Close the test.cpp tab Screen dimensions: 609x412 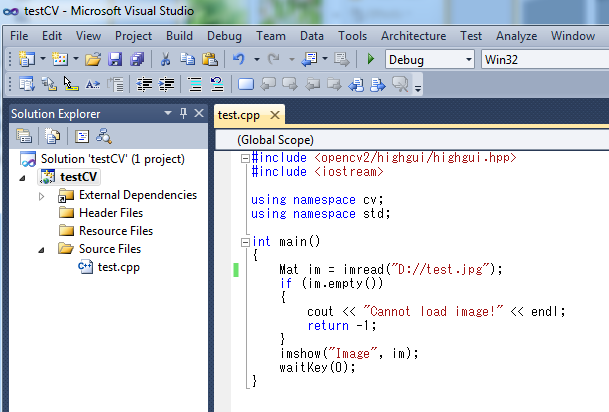click(275, 115)
